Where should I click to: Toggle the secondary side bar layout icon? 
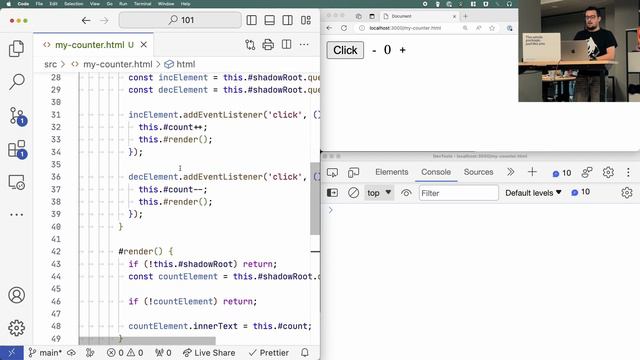tap(287, 20)
